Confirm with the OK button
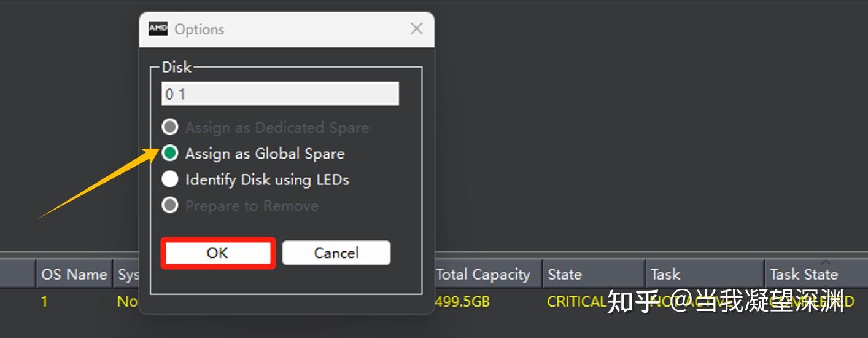The image size is (868, 338). tap(217, 253)
